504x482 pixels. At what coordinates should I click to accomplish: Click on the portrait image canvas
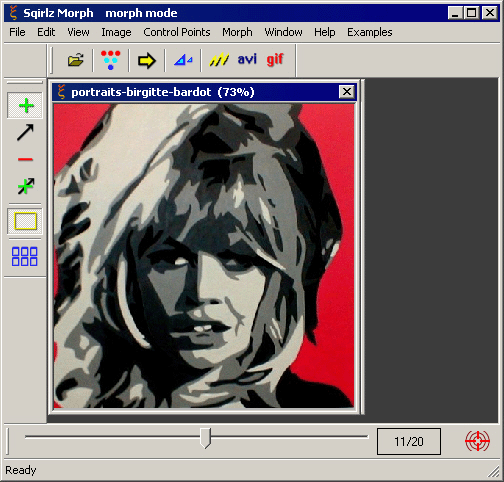(x=204, y=256)
